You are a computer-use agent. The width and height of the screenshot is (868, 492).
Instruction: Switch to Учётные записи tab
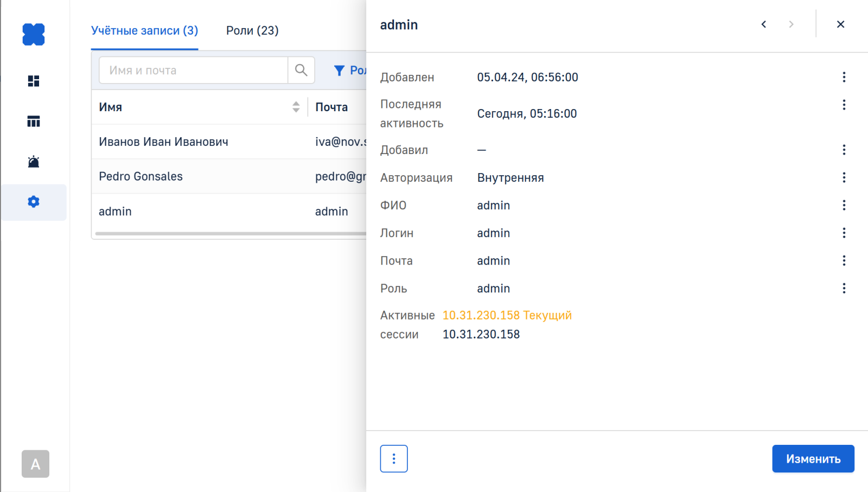coord(144,30)
